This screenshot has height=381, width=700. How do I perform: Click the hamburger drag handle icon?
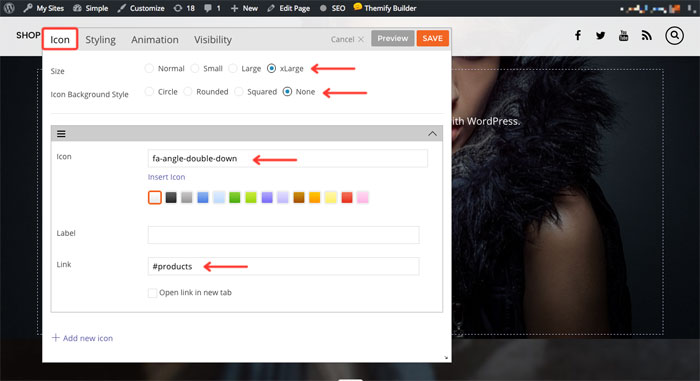pos(61,134)
